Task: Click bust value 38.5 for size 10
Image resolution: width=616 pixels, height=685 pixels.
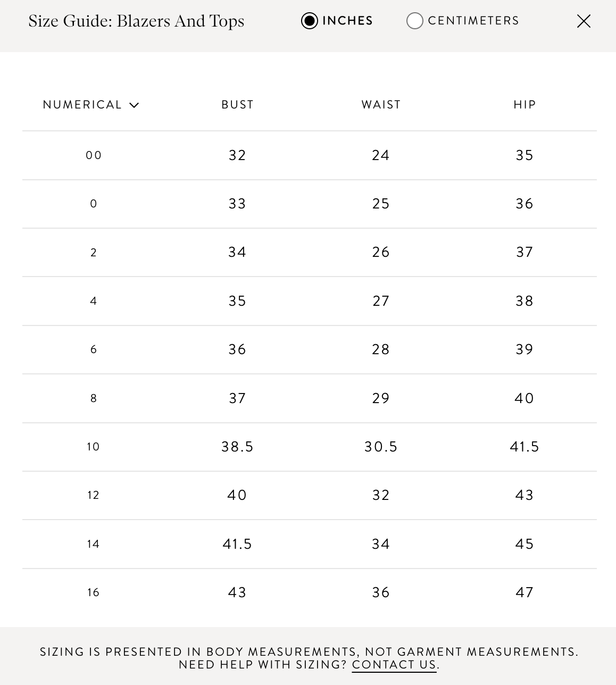Action: pyautogui.click(x=237, y=447)
